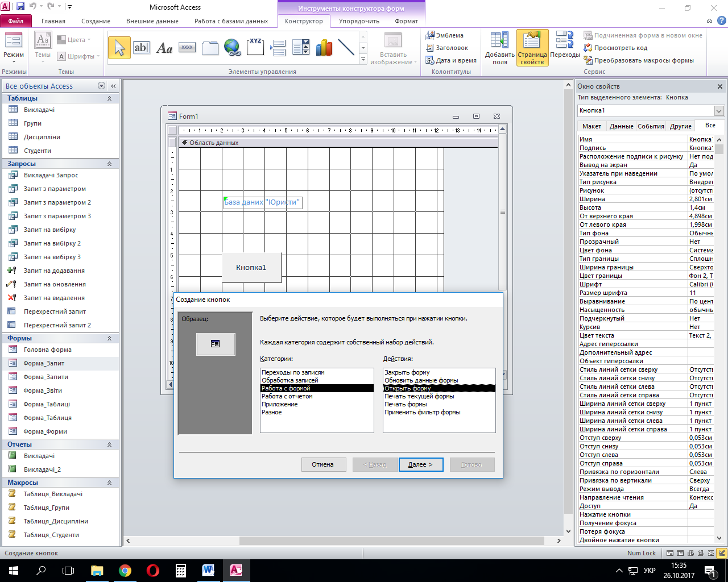Open the События tab in property sheet
This screenshot has width=728, height=582.
pos(651,126)
